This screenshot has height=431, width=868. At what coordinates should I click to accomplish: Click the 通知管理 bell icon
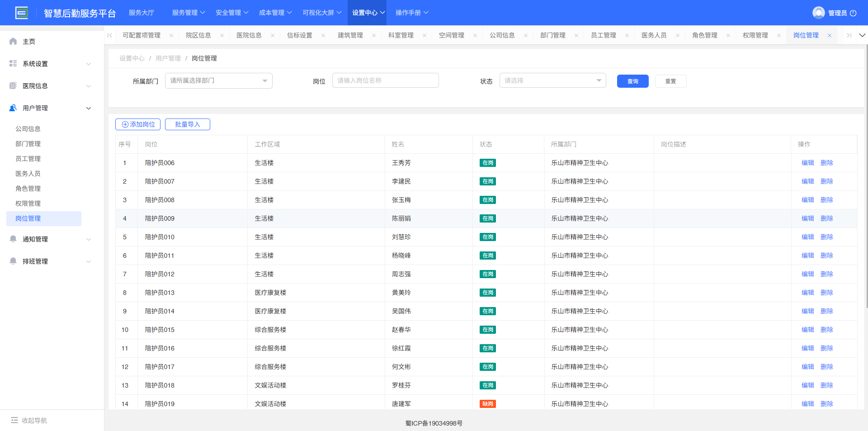(13, 239)
